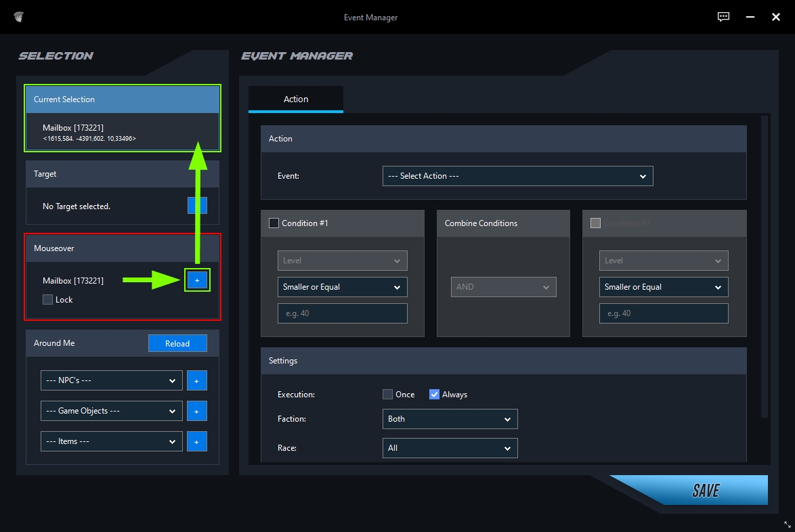
Task: Open the Race dropdown showing All
Action: point(450,448)
